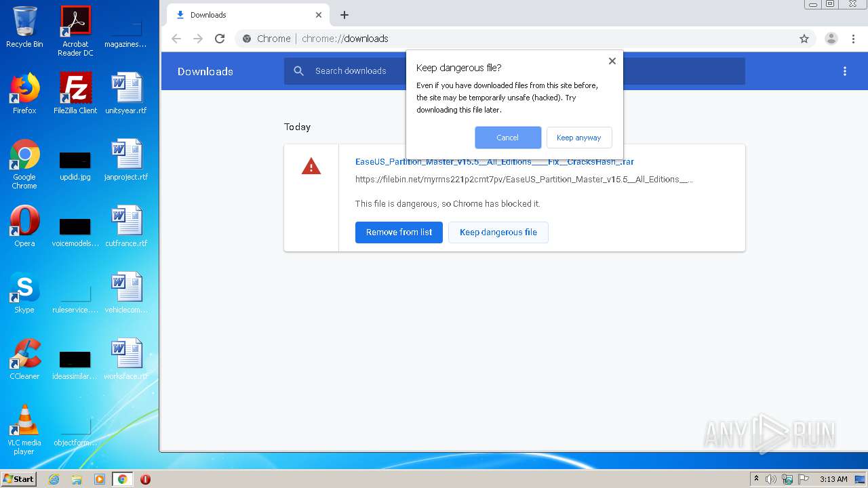This screenshot has width=868, height=488.
Task: Open Windows Explorer from the taskbar
Action: (77, 479)
